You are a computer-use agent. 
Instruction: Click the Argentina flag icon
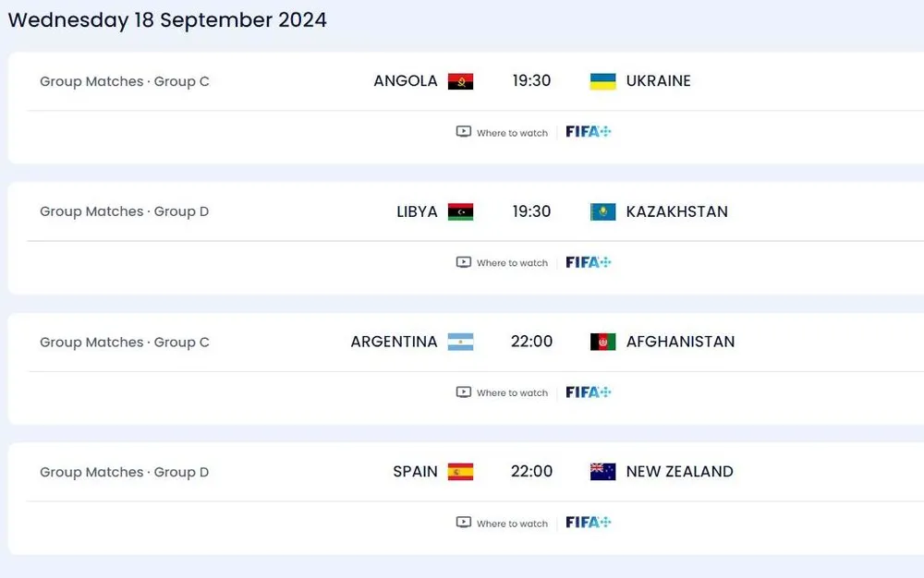click(x=460, y=342)
